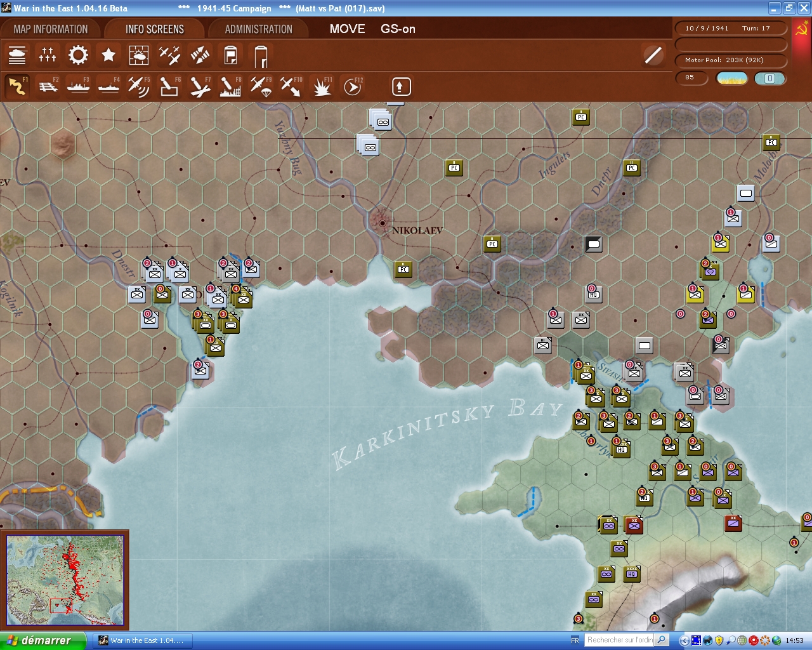Click the up-arrow box toolbar button
Screen dimensions: 812x650
point(402,86)
